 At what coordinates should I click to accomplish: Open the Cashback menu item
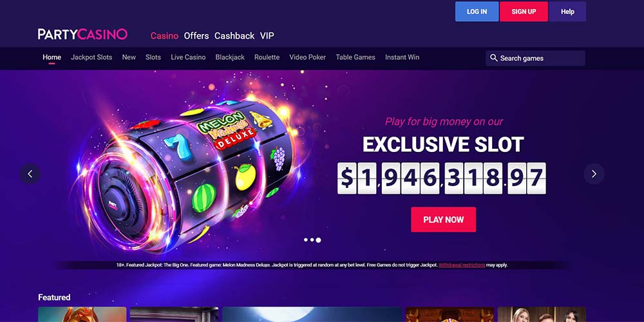pos(234,35)
